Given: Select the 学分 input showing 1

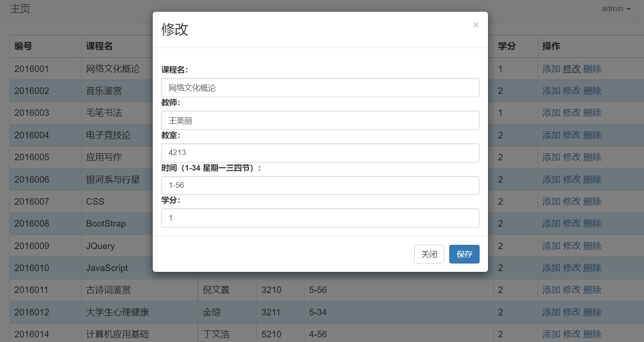Looking at the screenshot, I should [x=320, y=218].
